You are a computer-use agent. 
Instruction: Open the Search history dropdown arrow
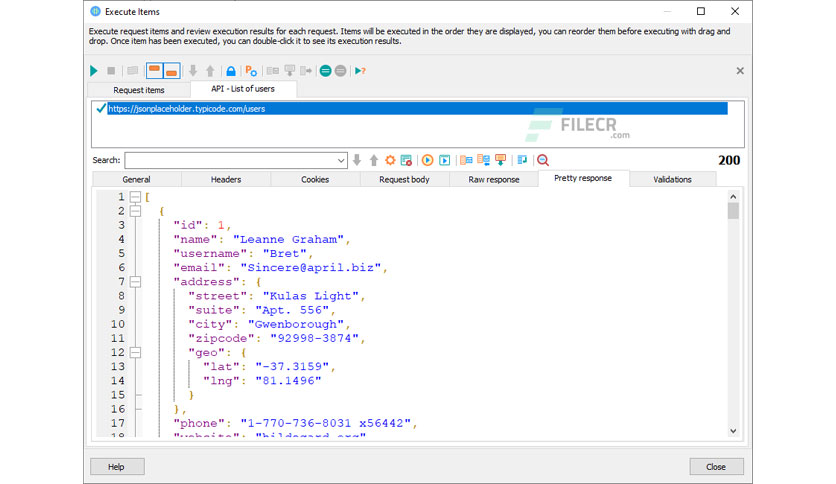(341, 160)
